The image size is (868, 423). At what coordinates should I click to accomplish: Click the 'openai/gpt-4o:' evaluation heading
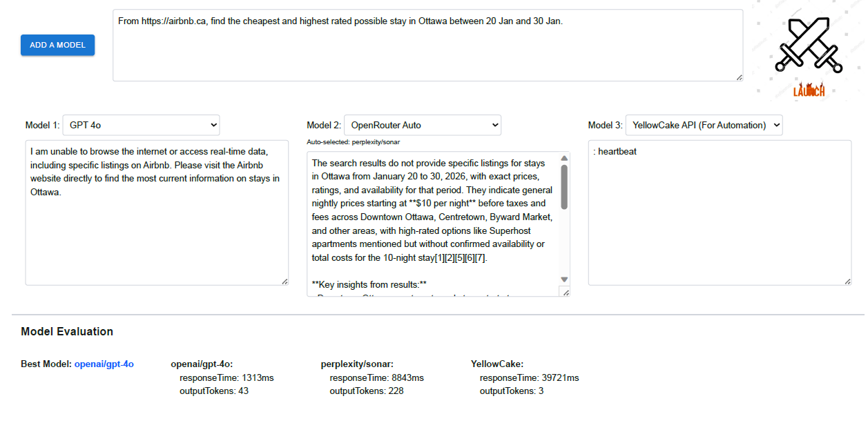[202, 364]
